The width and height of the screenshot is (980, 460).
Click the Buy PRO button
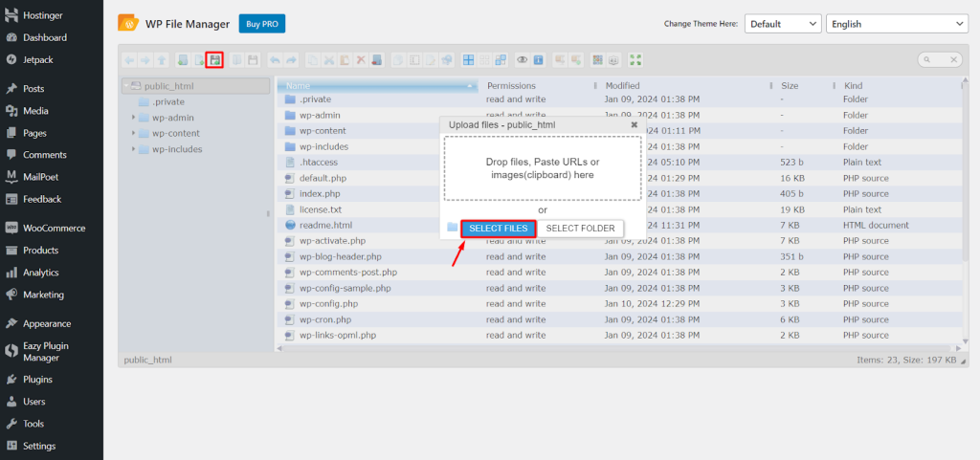tap(262, 24)
